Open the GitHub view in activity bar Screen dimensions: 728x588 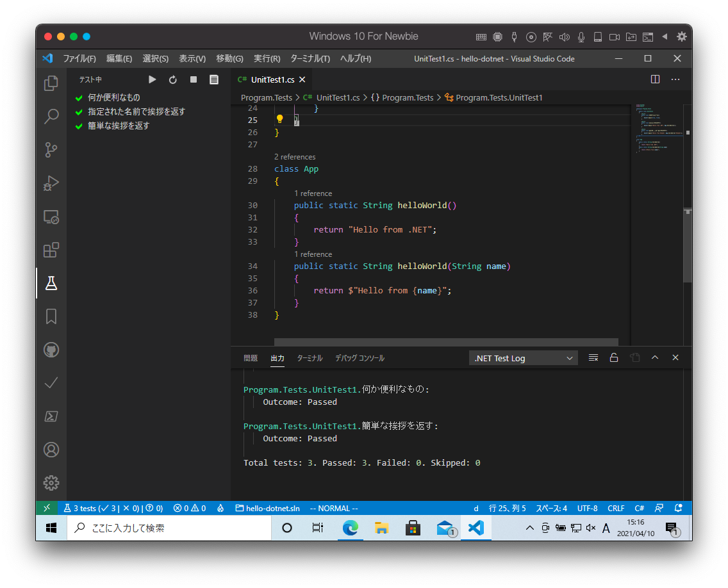pos(51,350)
